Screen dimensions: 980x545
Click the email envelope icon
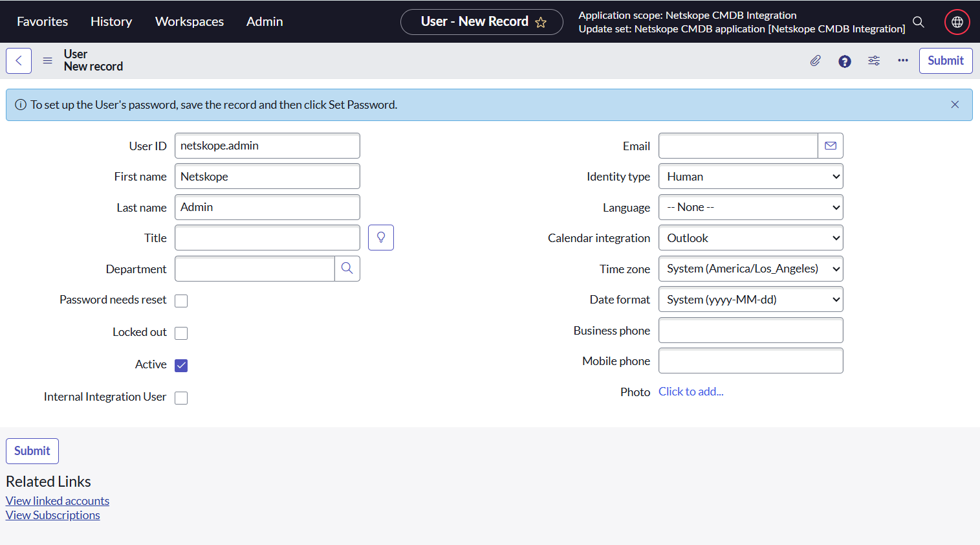[831, 146]
